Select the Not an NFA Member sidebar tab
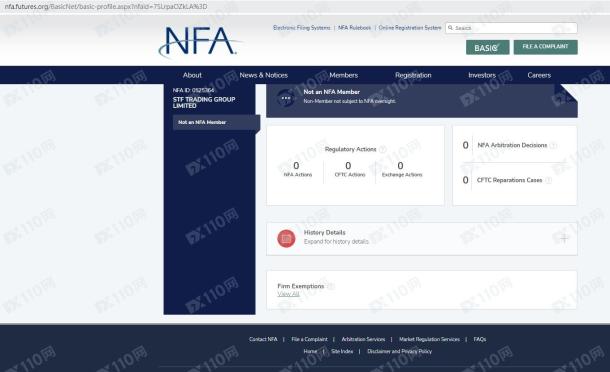610x372 pixels. click(216, 122)
